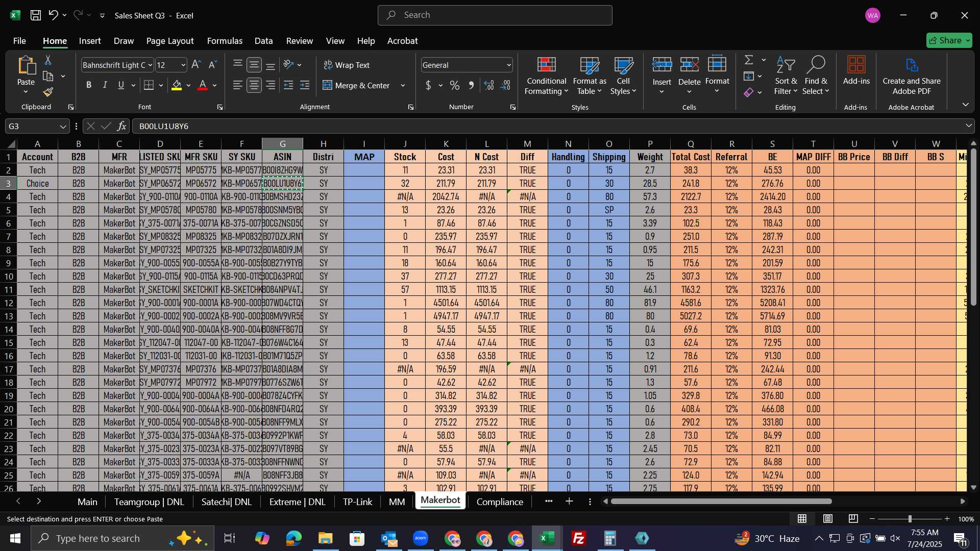Click the Search box in title bar
Image resolution: width=980 pixels, height=551 pixels.
495,15
